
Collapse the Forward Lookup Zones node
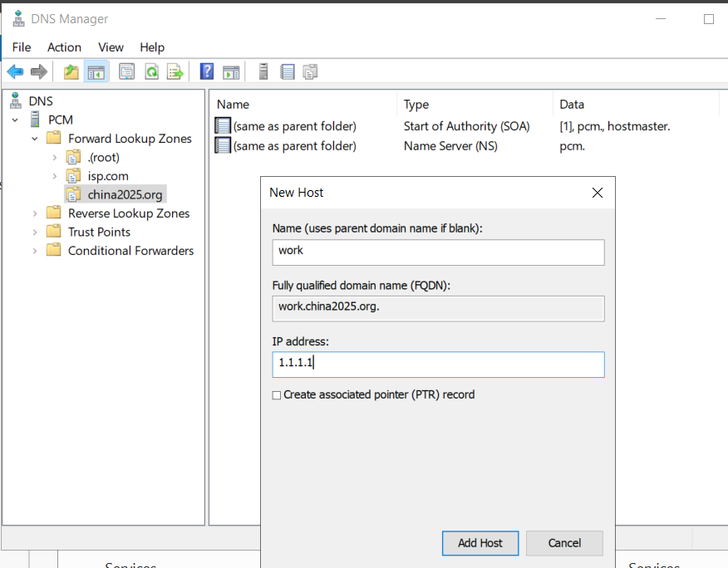35,139
